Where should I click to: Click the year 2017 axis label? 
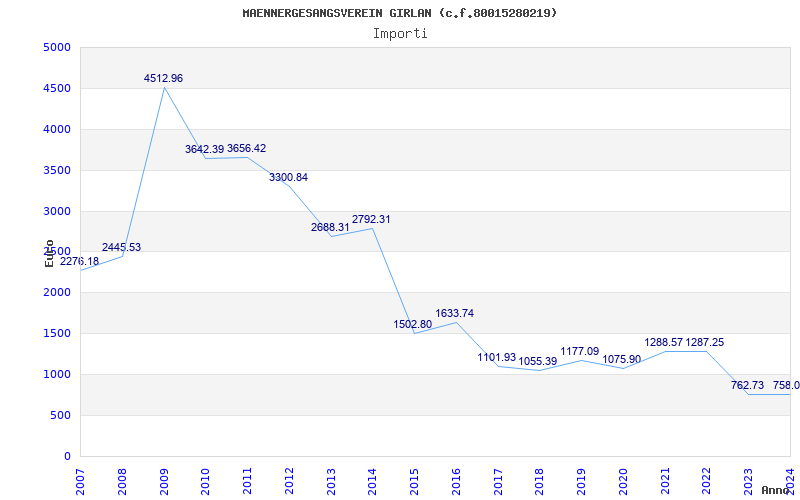498,481
